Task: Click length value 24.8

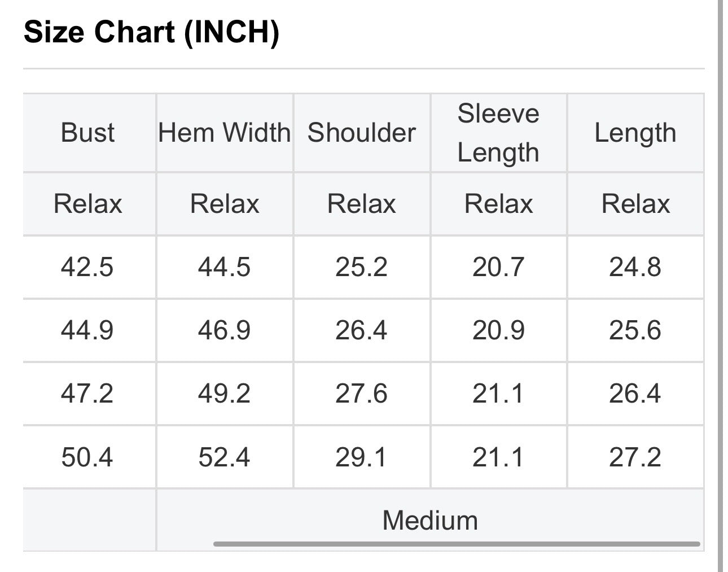Action: (x=635, y=267)
